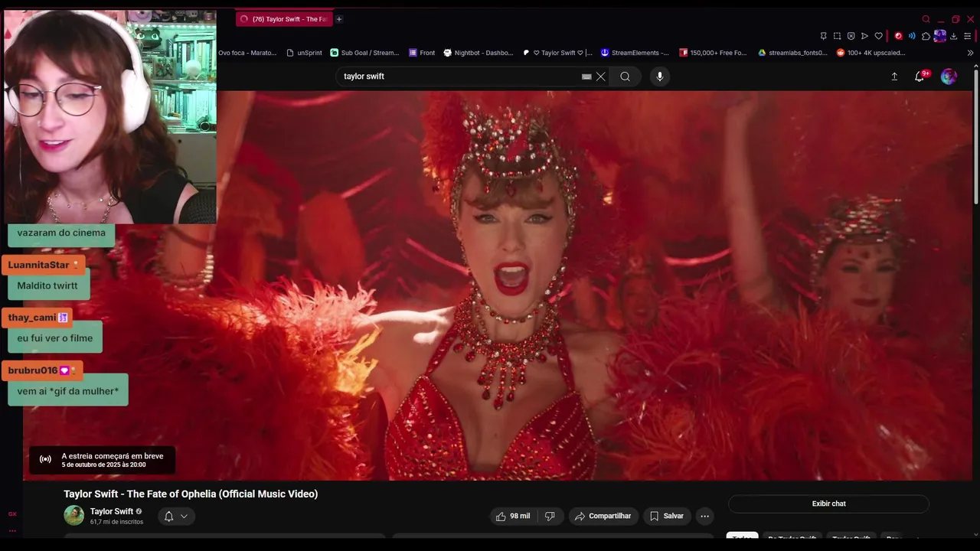The width and height of the screenshot is (980, 551).
Task: Open the extensions puzzle cube icon
Action: 926,36
